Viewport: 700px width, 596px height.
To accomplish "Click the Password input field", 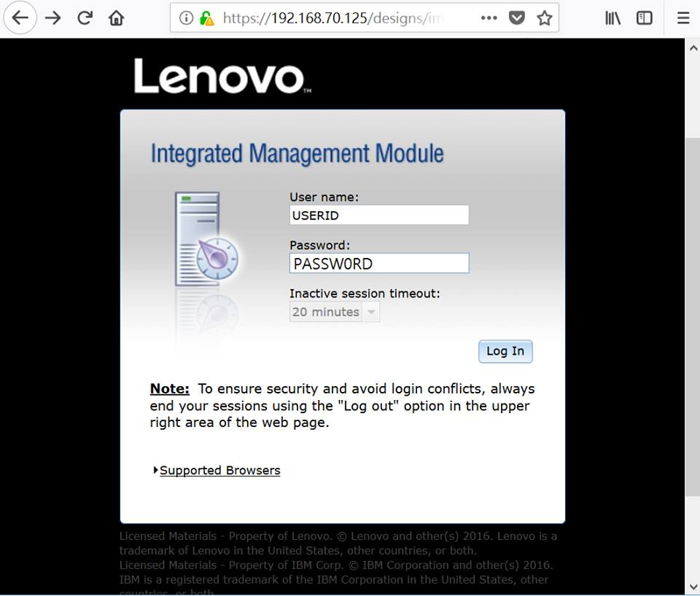I will click(x=378, y=264).
